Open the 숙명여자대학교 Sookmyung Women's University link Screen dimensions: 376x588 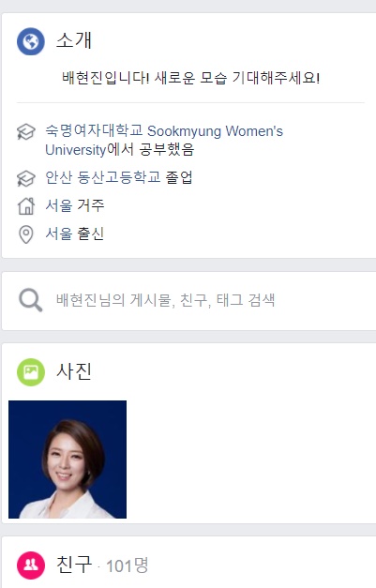164,141
